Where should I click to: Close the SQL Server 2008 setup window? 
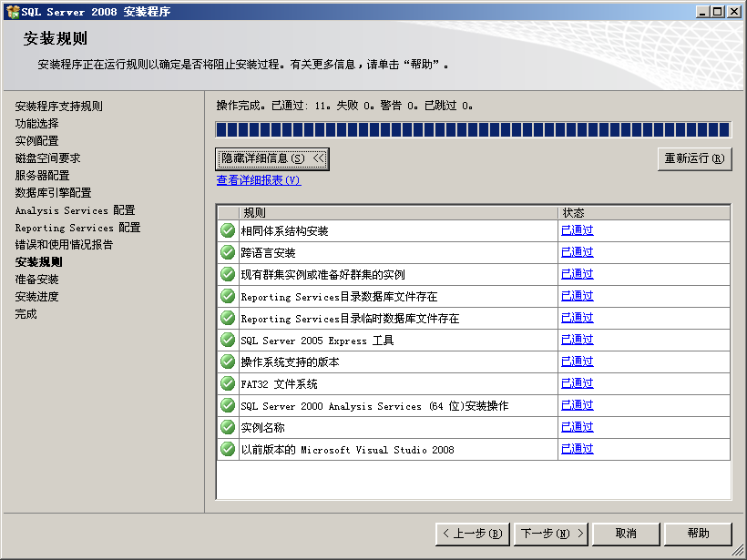click(x=734, y=12)
